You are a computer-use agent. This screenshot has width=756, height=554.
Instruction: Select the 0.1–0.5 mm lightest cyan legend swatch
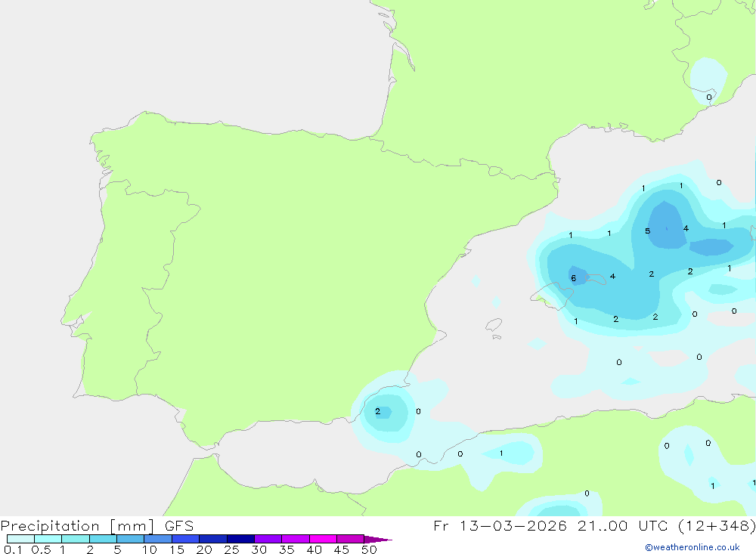(x=20, y=539)
